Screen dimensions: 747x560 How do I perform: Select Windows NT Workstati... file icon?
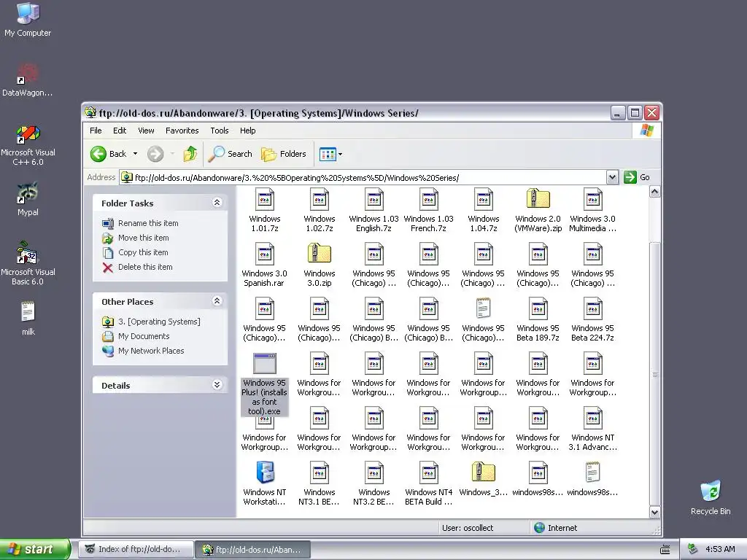pyautogui.click(x=265, y=472)
